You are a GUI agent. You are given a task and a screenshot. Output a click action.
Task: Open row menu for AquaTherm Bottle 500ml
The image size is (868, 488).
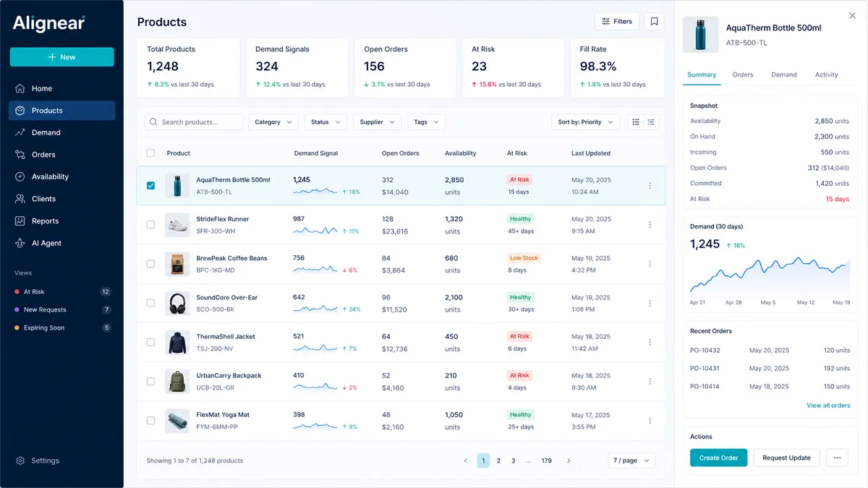[650, 186]
